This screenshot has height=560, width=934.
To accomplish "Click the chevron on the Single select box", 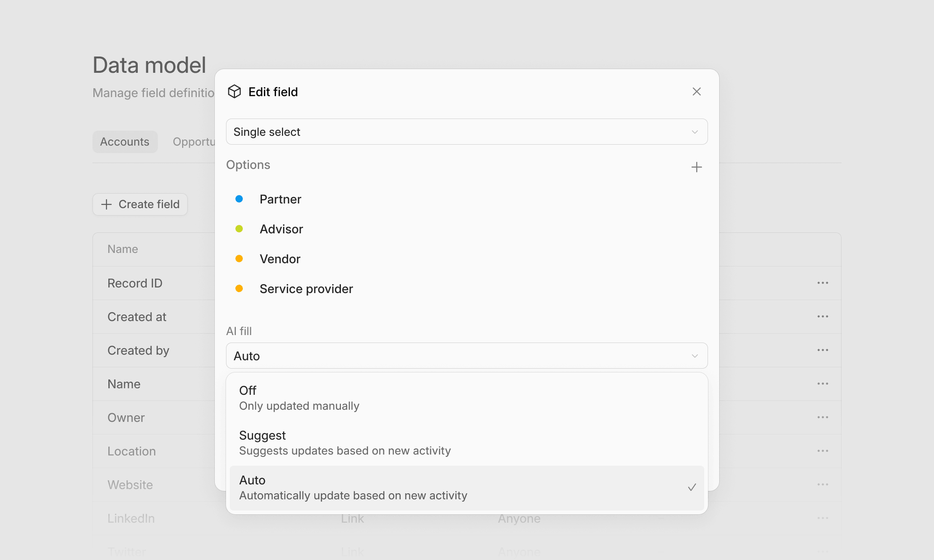I will point(694,132).
